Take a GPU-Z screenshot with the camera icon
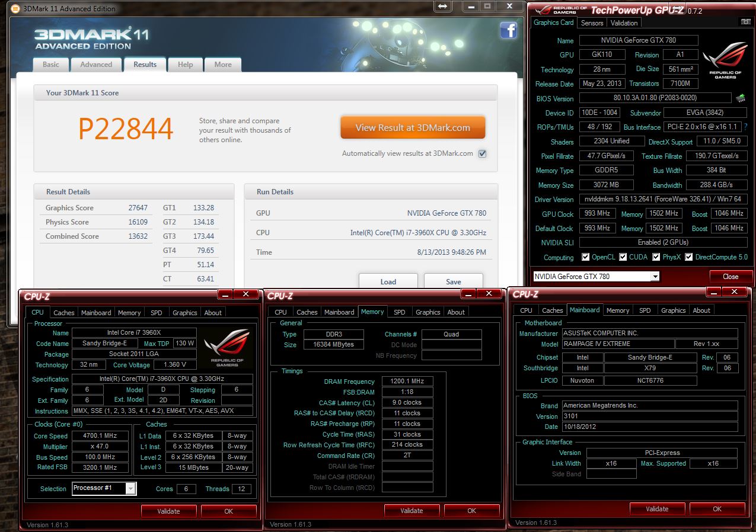 [x=745, y=22]
